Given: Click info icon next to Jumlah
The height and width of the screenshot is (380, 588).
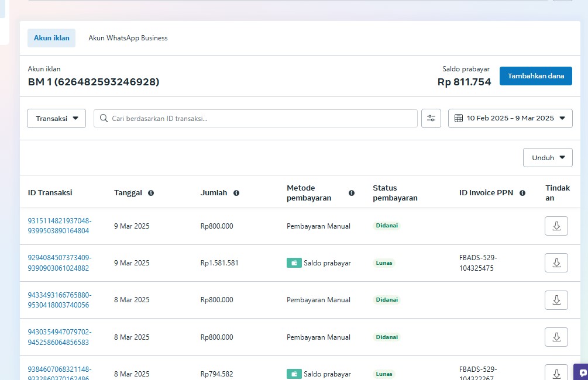Looking at the screenshot, I should [x=236, y=193].
